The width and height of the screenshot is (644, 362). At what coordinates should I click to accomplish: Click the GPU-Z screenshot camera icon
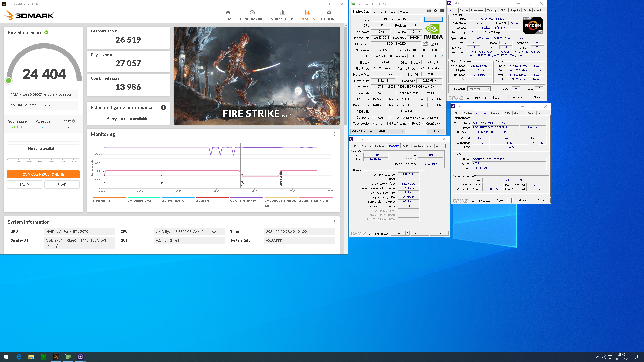(429, 11)
